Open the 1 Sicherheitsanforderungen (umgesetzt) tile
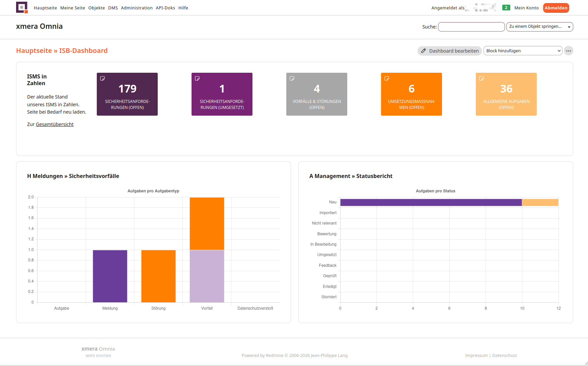Screen dimensions: 588x366 [222, 94]
